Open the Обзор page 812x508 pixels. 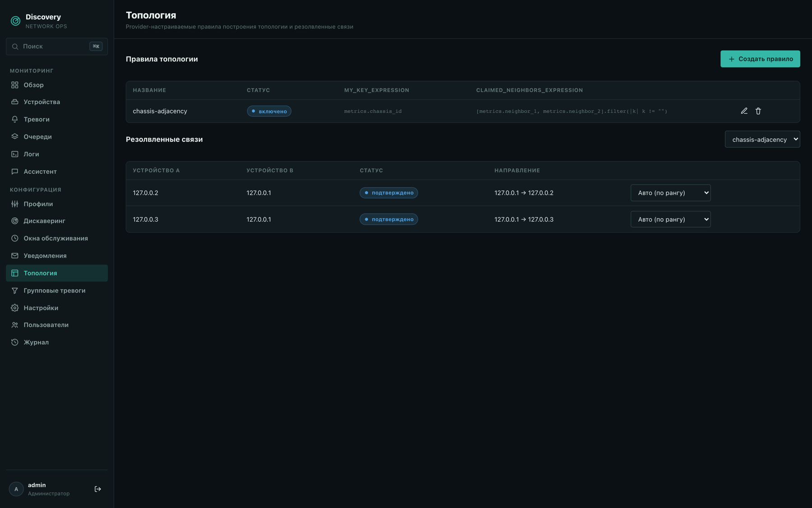tap(57, 85)
